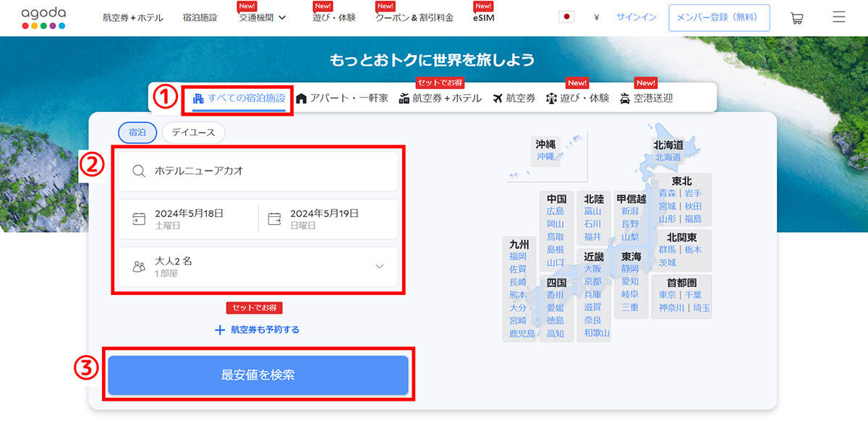Click the hotel name search field
The width and height of the screenshot is (868, 426).
[x=258, y=171]
